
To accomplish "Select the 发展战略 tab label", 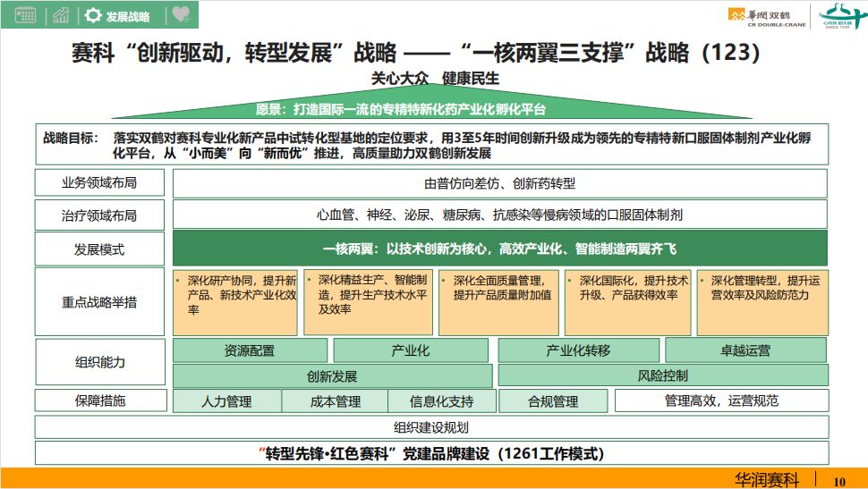I will [x=128, y=16].
